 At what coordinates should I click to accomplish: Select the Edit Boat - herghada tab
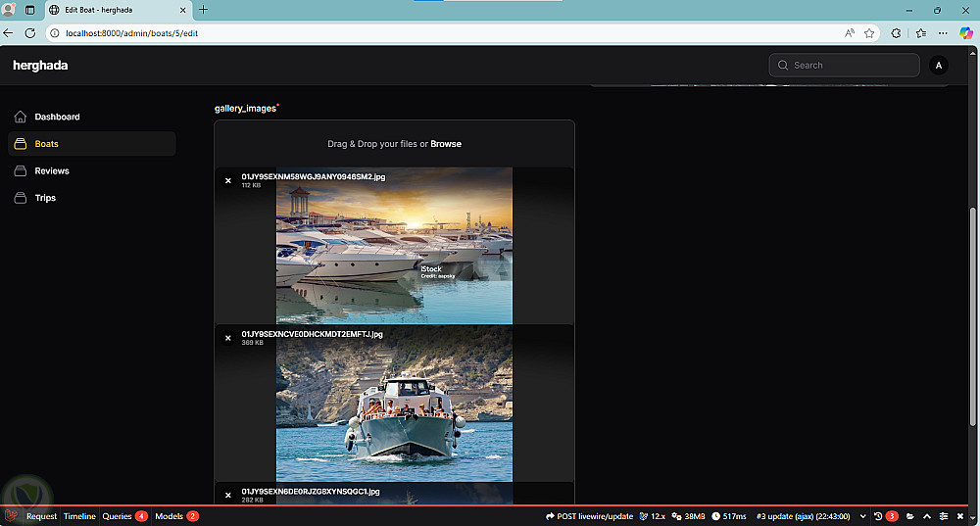click(x=118, y=10)
